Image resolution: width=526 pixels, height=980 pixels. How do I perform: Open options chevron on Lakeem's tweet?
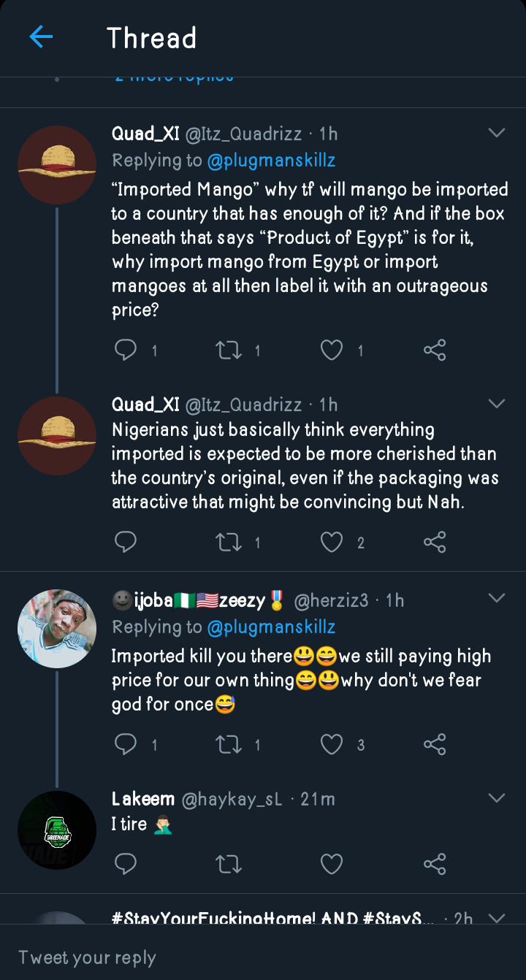[497, 798]
